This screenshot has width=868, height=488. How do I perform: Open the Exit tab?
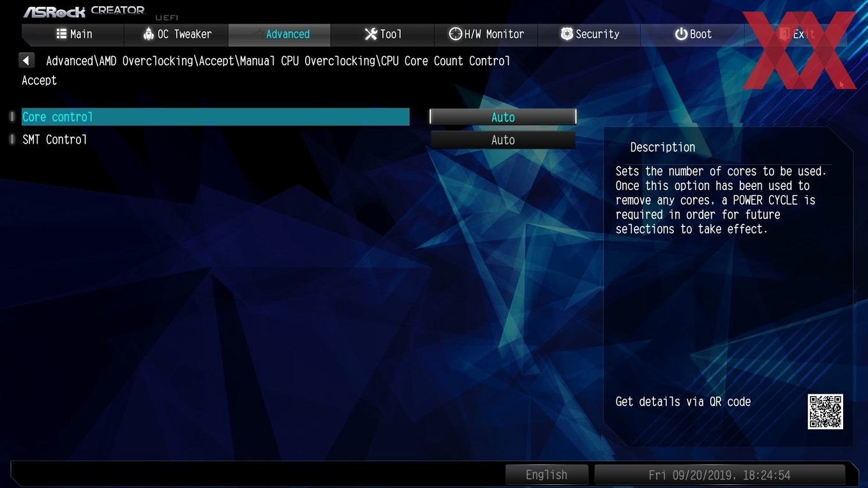[796, 34]
